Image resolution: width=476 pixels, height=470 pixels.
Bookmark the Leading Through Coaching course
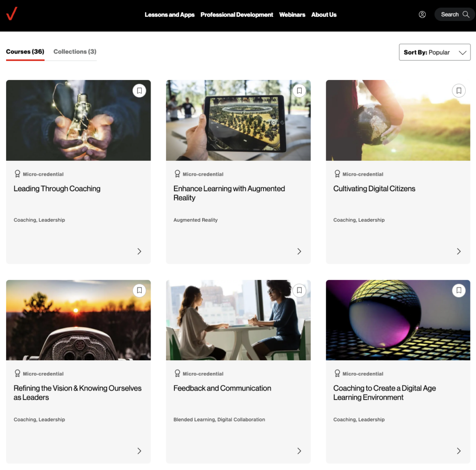[x=139, y=91]
